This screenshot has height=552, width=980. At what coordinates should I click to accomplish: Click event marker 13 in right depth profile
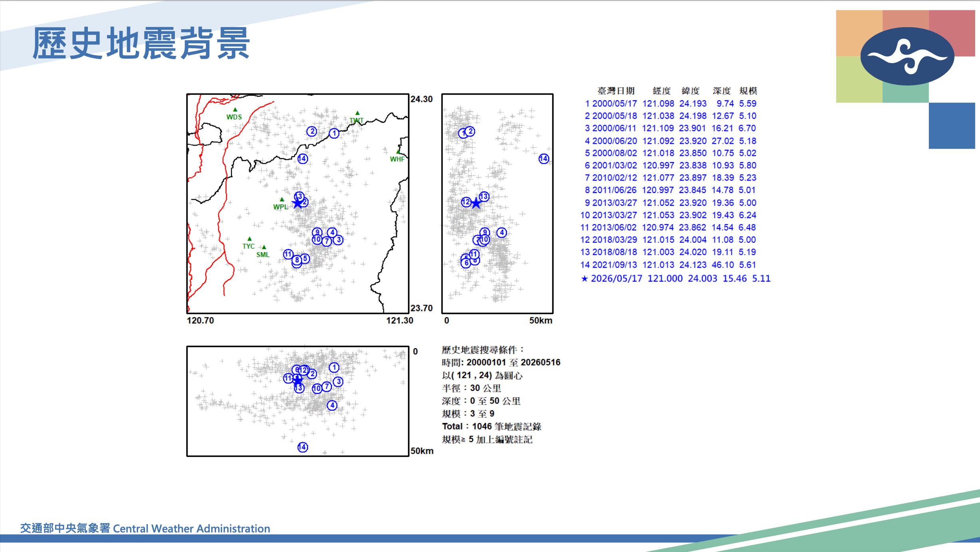484,197
